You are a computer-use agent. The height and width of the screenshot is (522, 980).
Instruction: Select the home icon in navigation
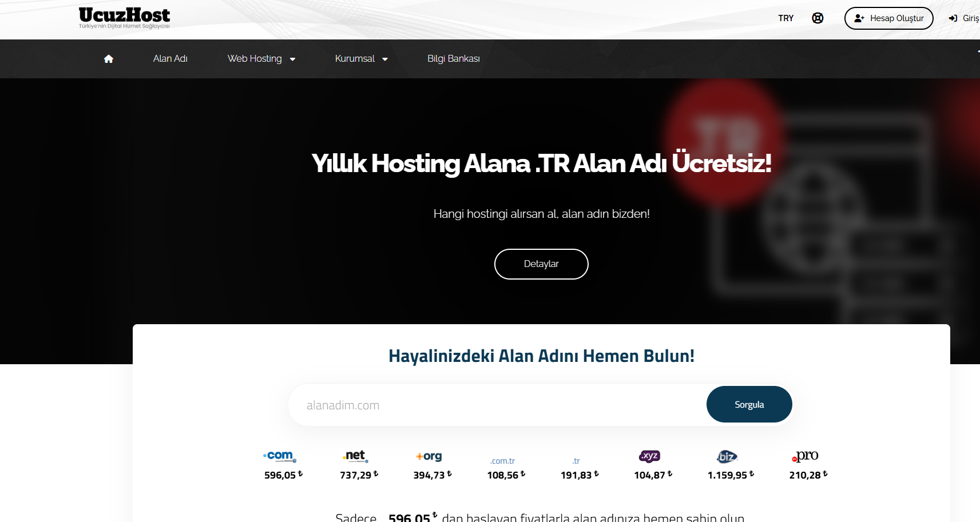109,58
